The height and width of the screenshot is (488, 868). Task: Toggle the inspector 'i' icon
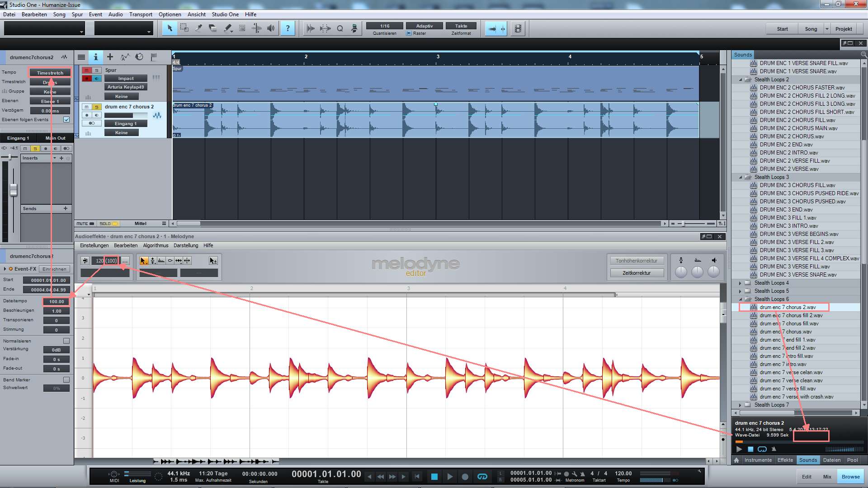point(95,57)
